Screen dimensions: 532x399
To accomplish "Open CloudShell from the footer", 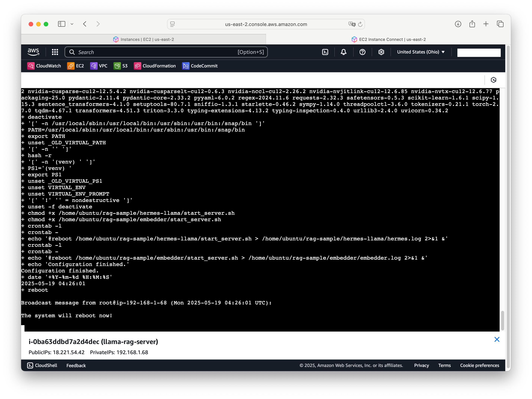I will pos(42,365).
